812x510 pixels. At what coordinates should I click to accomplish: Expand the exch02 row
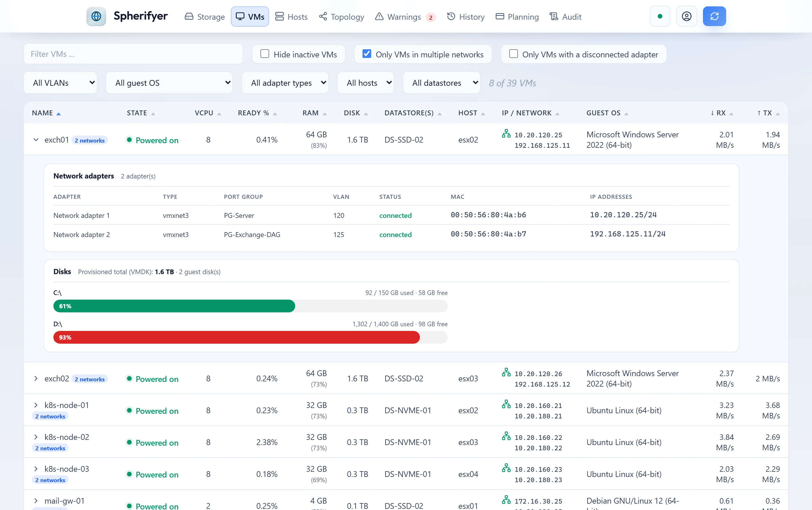[x=36, y=379]
